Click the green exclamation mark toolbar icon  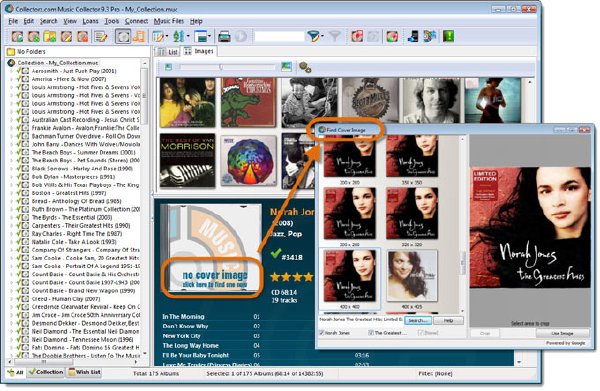(x=448, y=36)
